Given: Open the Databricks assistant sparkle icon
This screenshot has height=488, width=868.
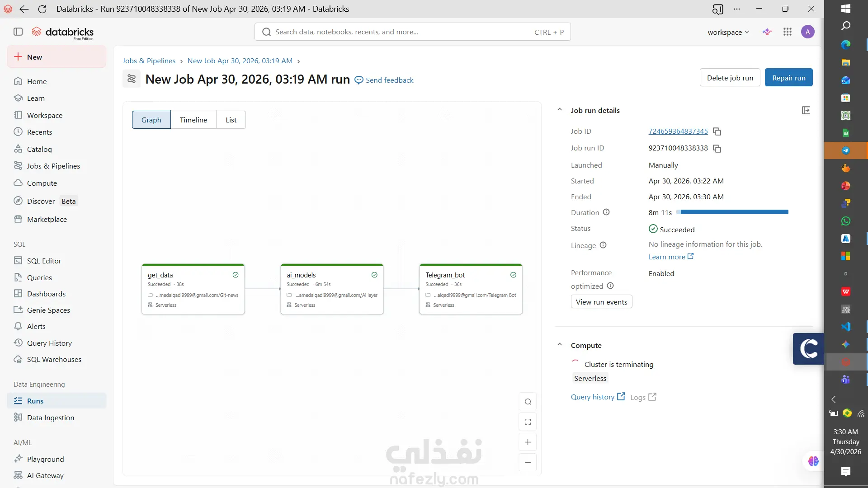Looking at the screenshot, I should pyautogui.click(x=767, y=32).
